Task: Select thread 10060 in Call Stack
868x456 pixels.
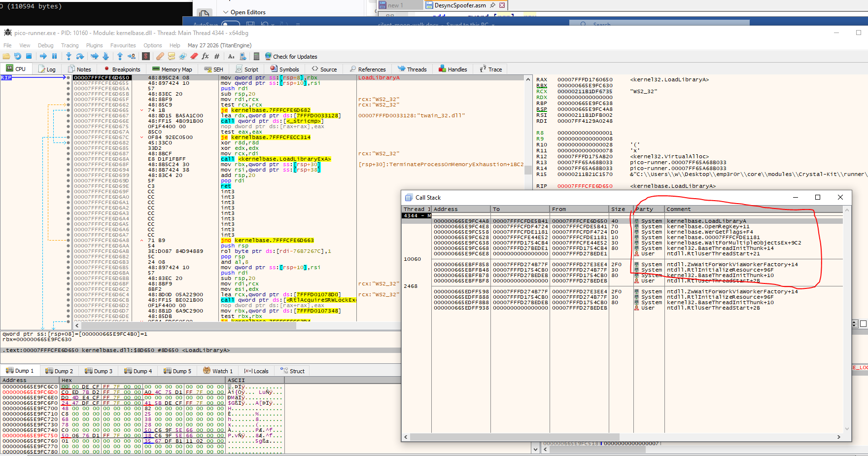Action: click(x=412, y=259)
